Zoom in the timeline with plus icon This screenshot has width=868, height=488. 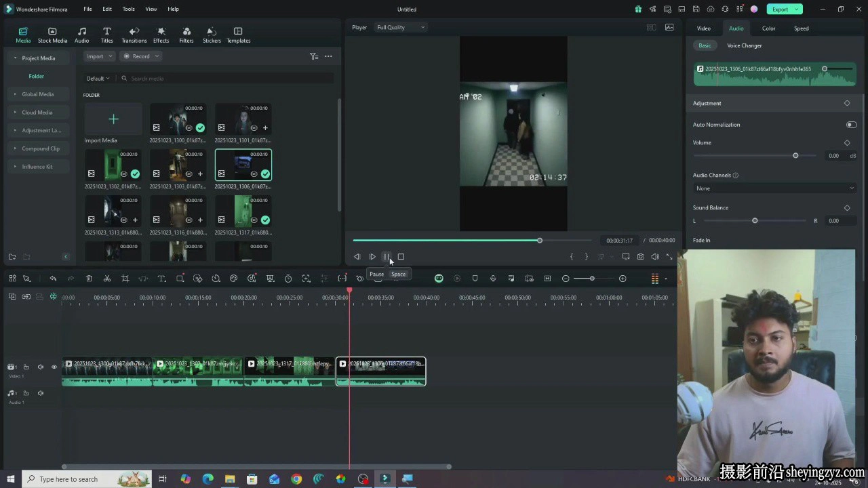(623, 279)
